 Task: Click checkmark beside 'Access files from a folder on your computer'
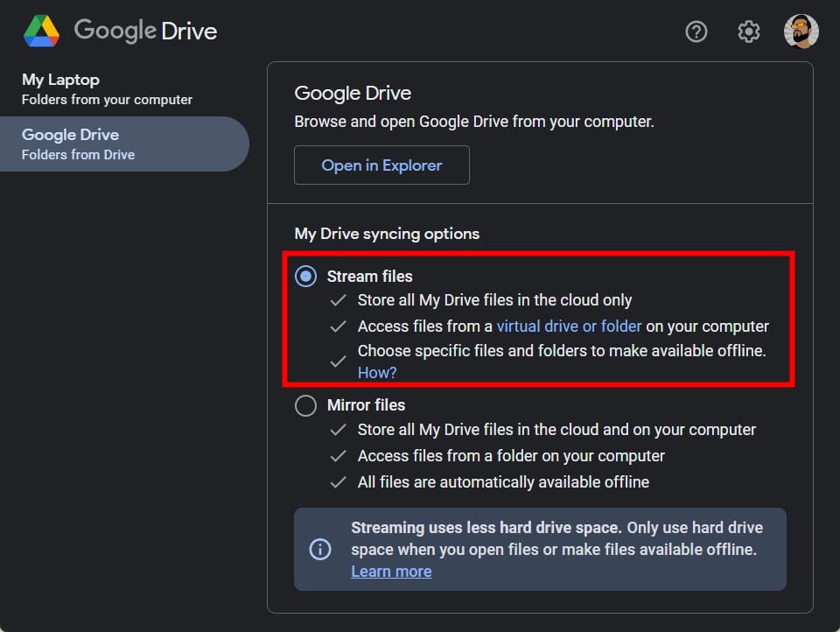point(337,456)
